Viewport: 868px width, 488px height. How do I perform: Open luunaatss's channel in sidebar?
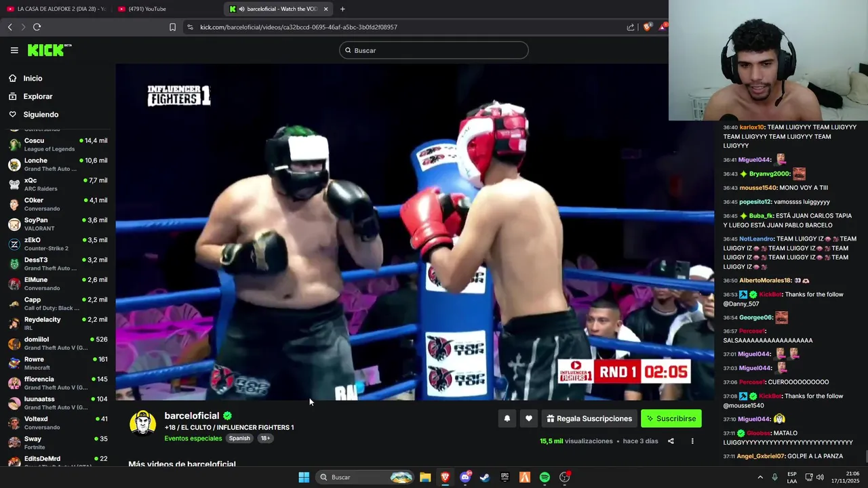58,403
